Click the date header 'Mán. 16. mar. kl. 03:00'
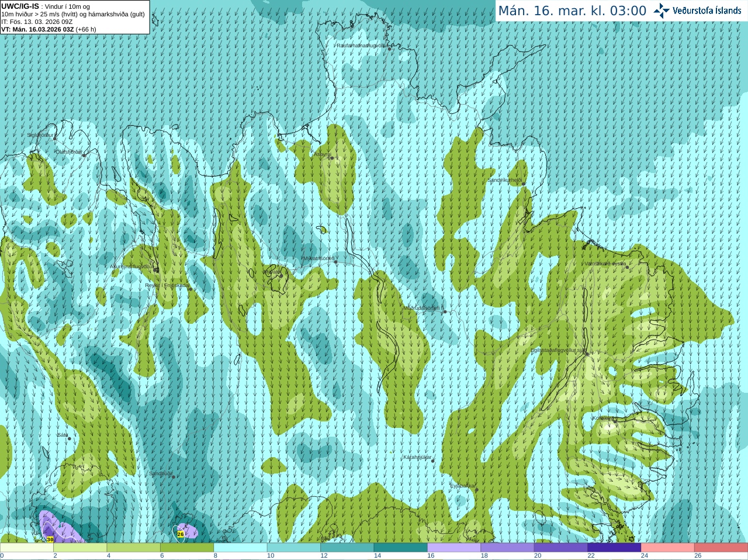 (572, 11)
